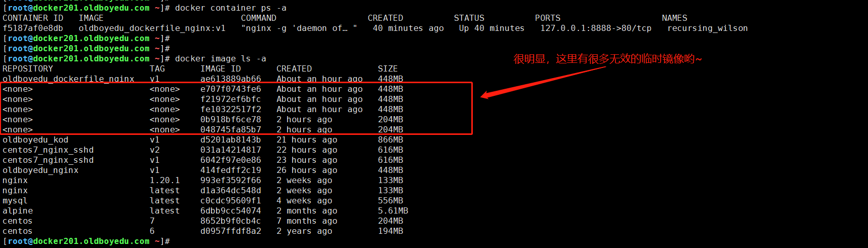Screen dimensions: 868x248
Task: Click image ID d0957ffdf8a2
Action: pos(230,231)
